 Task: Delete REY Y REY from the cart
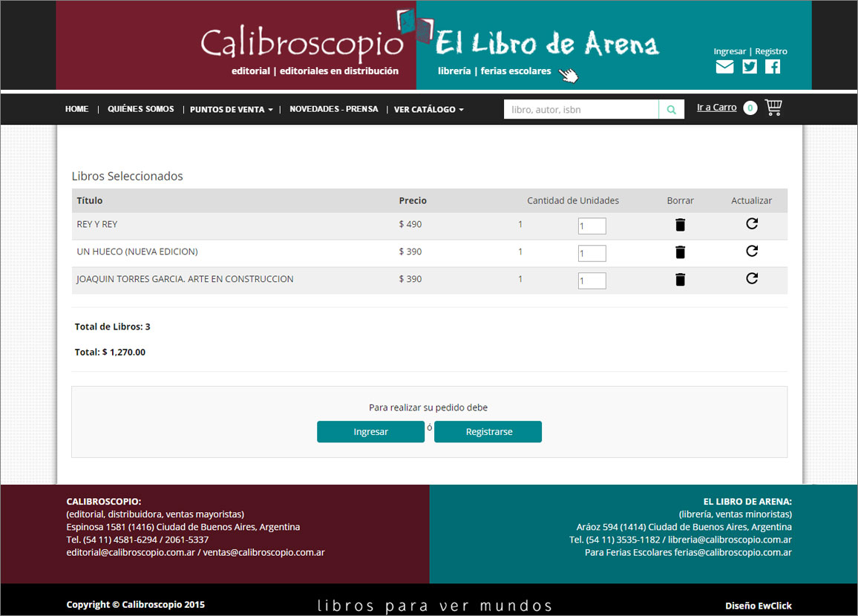click(680, 225)
